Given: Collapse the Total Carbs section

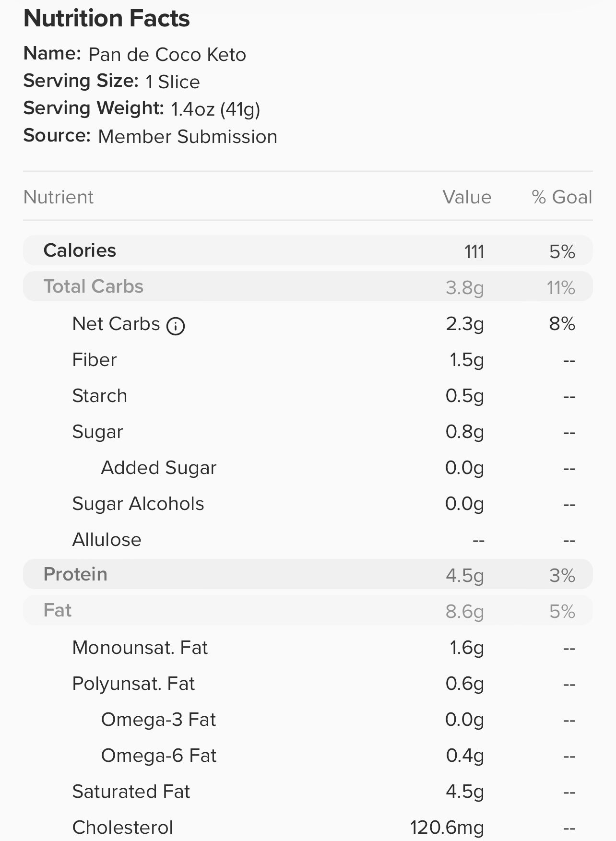Looking at the screenshot, I should pos(308,286).
